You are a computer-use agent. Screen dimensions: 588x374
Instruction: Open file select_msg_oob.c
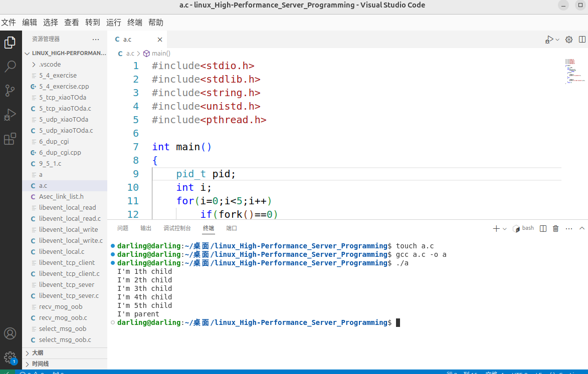[65, 340]
